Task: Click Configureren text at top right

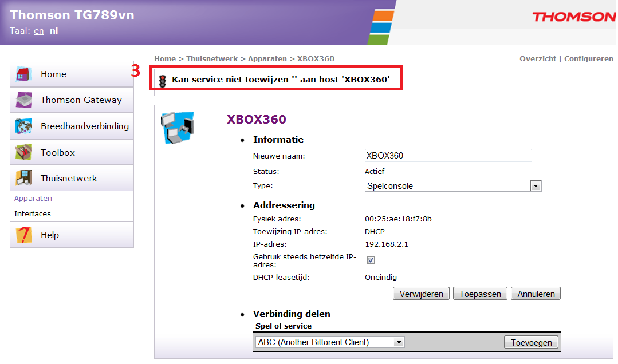Action: (x=588, y=59)
